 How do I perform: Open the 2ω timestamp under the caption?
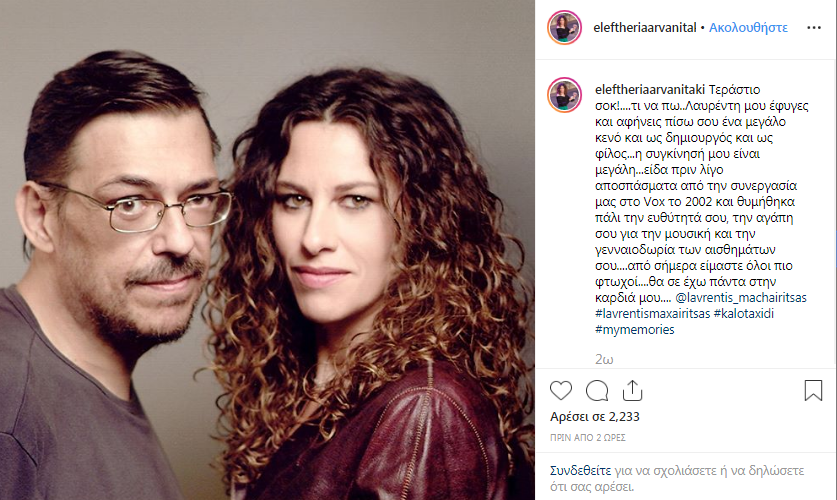(x=604, y=360)
